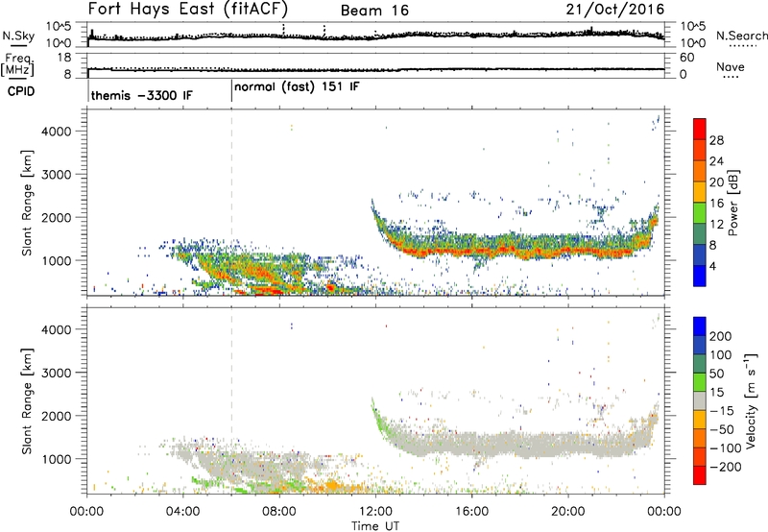Click the "Freq. [MHz]" axis label
Screen dimensions: 768x532
coord(18,64)
